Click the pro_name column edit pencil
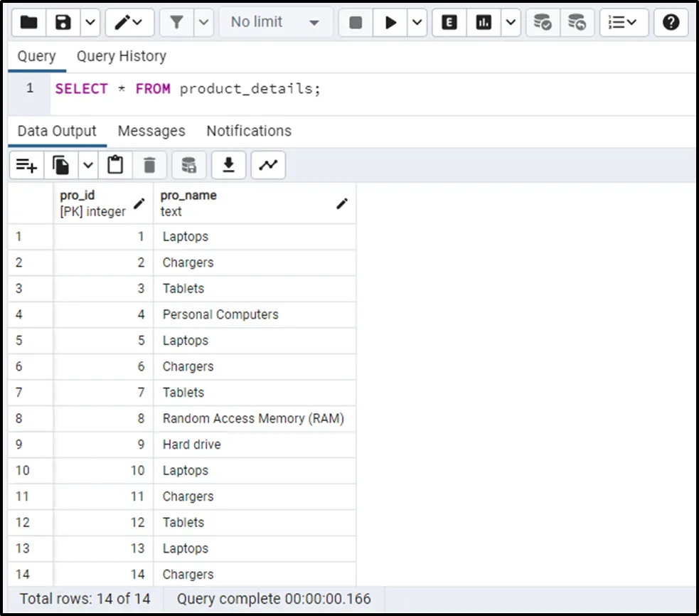Viewport: 699px width, 616px height. point(342,203)
